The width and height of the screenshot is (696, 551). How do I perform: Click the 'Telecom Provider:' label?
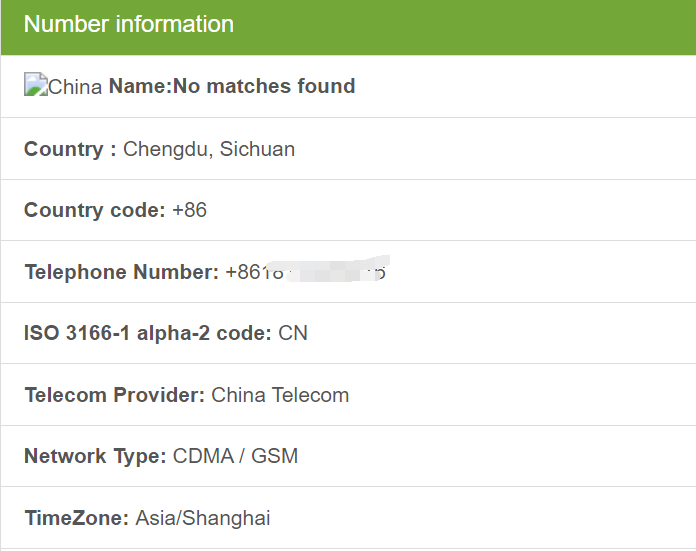pos(114,395)
